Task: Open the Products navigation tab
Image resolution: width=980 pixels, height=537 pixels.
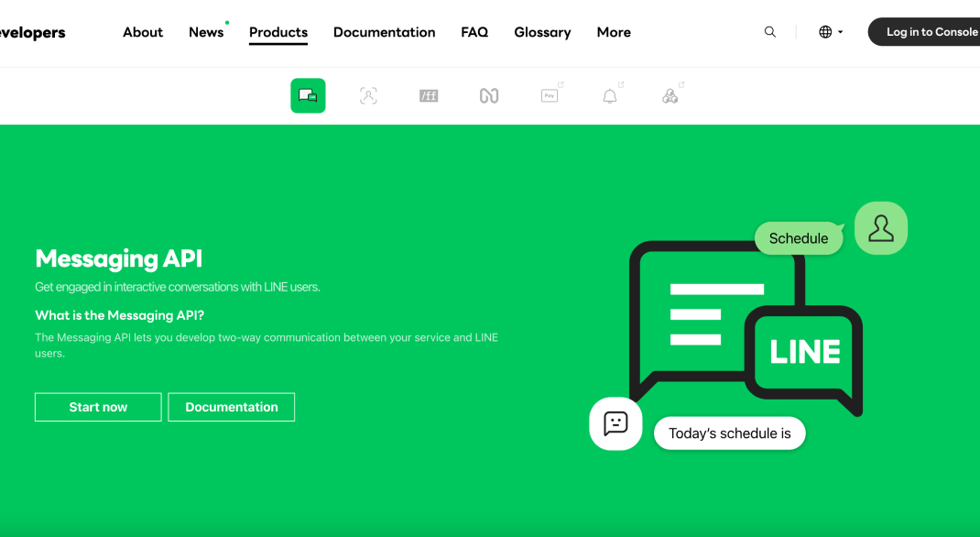Action: pyautogui.click(x=278, y=32)
